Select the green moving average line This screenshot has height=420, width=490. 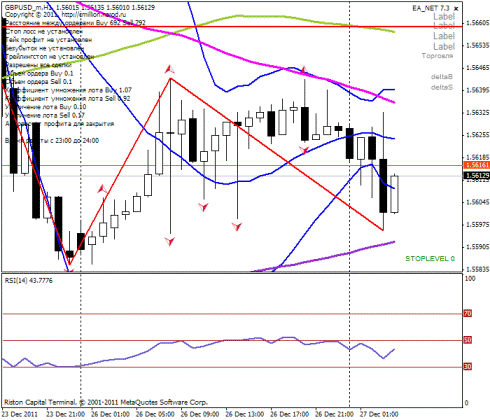(238, 15)
